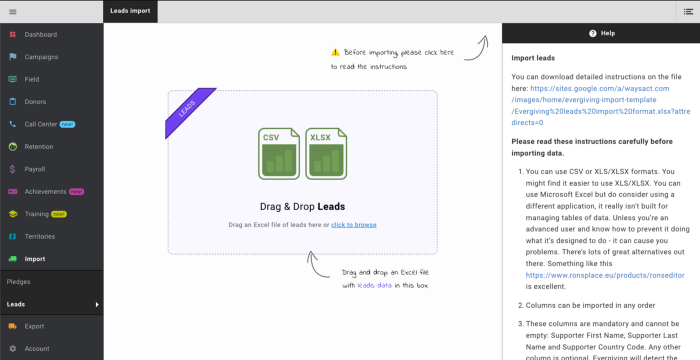The height and width of the screenshot is (360, 700).
Task: Click the Campaigns flag icon
Action: (x=13, y=57)
